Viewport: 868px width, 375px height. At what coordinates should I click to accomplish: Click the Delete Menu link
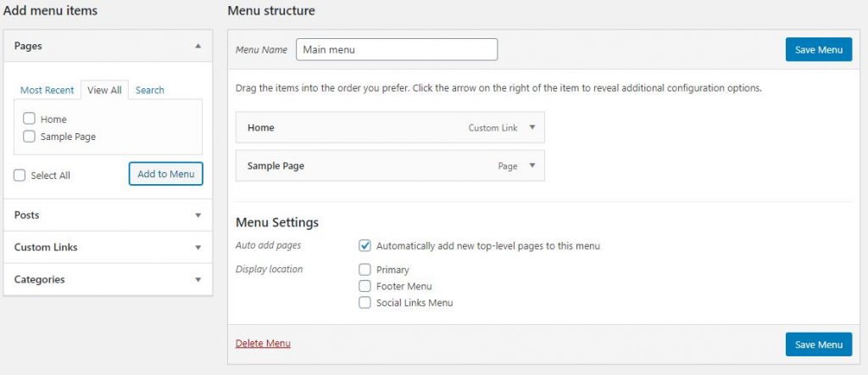(x=263, y=344)
